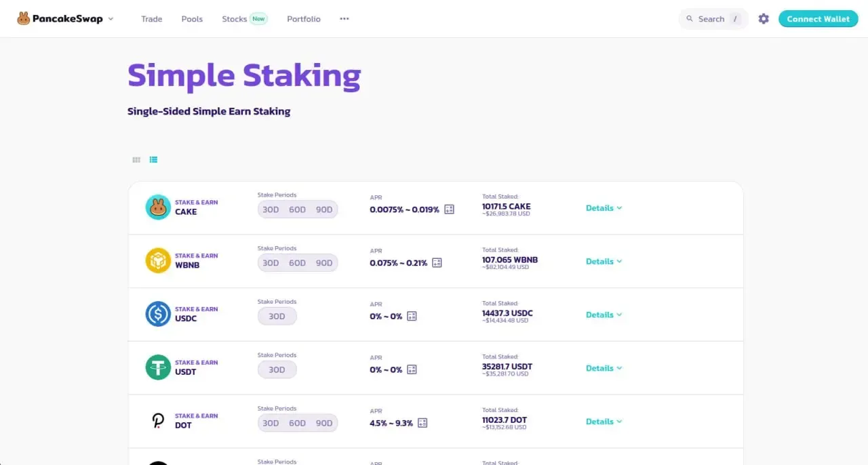Open DOT APR calculator icon
This screenshot has width=868, height=465.
[422, 422]
